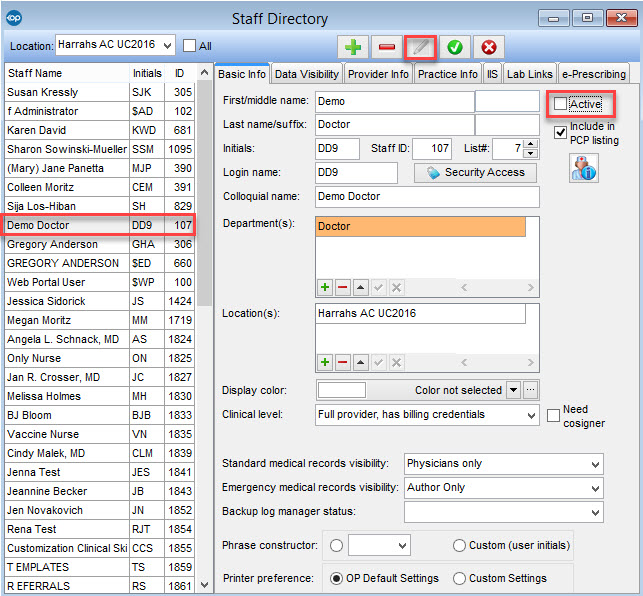Open the Provider Info tab

(x=378, y=74)
